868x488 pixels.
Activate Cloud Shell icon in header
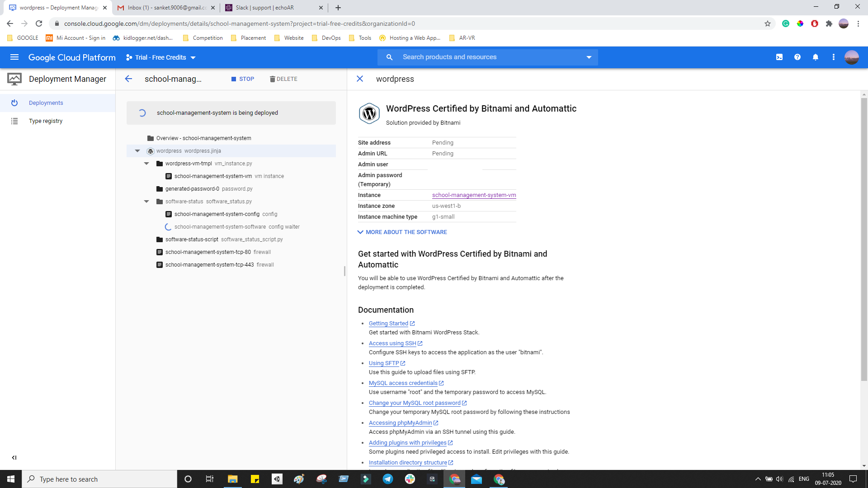[x=779, y=57]
